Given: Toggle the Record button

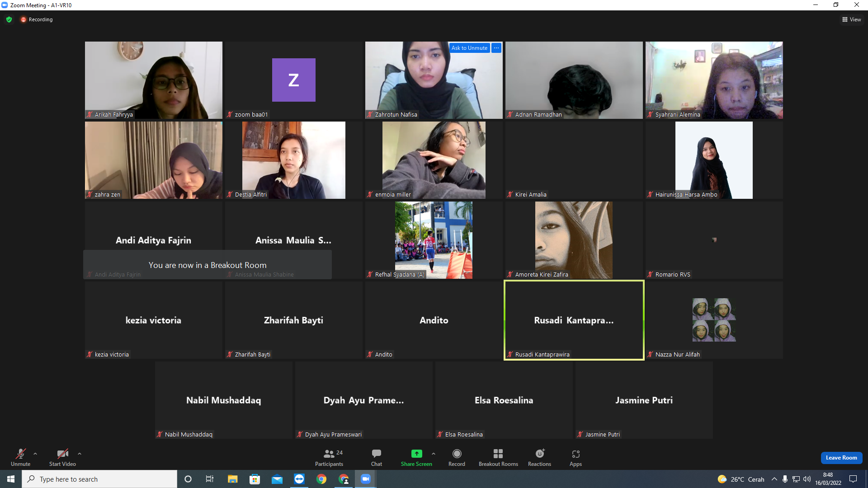Looking at the screenshot, I should pyautogui.click(x=457, y=457).
